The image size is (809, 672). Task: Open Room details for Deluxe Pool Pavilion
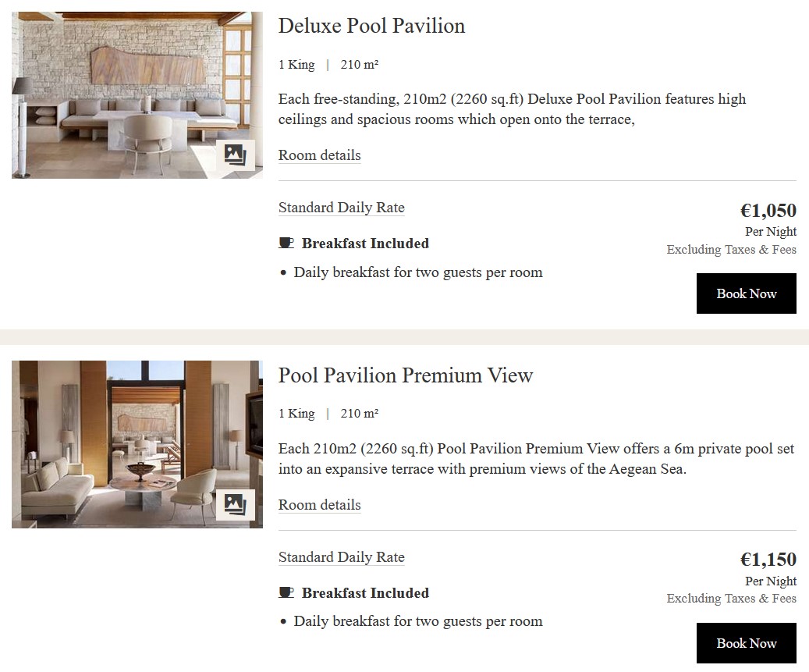(x=319, y=155)
